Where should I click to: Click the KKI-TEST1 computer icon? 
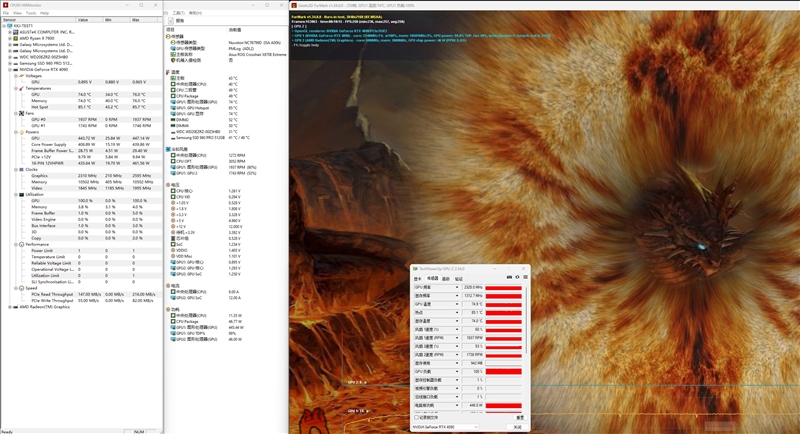tap(10, 25)
